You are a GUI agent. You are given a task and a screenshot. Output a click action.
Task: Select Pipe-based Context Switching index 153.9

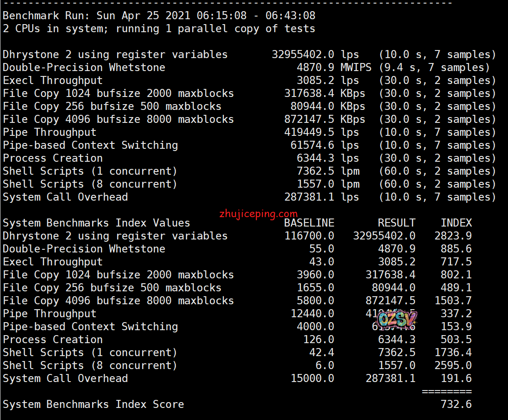pos(456,327)
